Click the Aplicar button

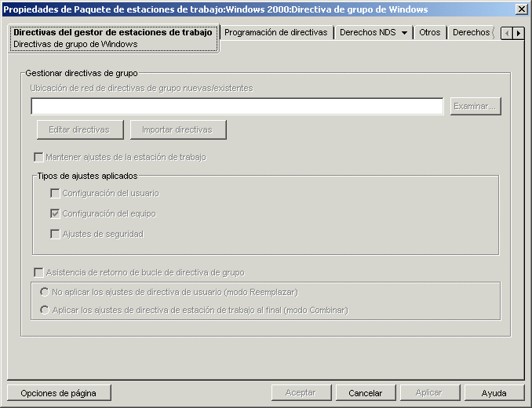tap(430, 393)
